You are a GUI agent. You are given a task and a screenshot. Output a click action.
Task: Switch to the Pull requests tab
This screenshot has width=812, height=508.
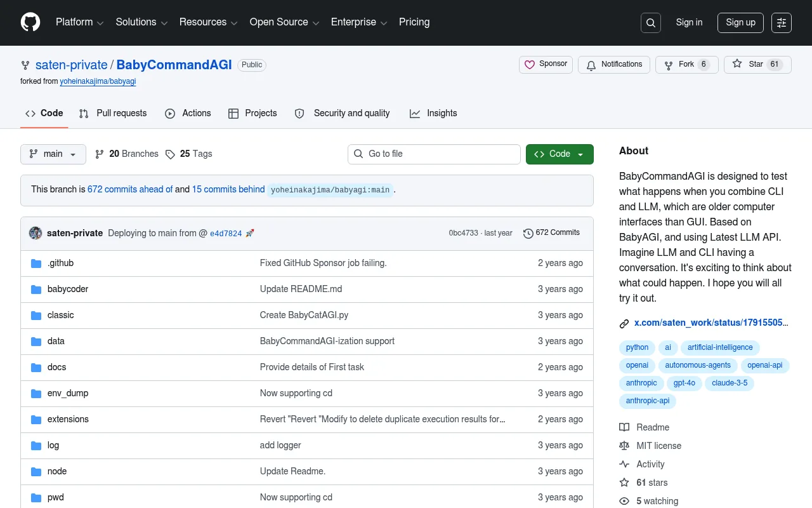tap(113, 113)
